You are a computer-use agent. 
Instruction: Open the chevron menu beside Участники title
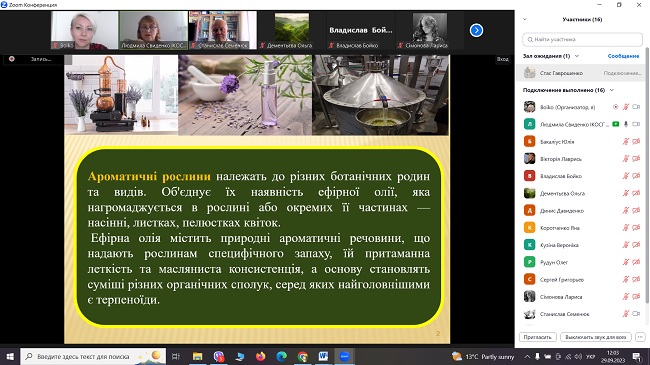click(x=525, y=19)
